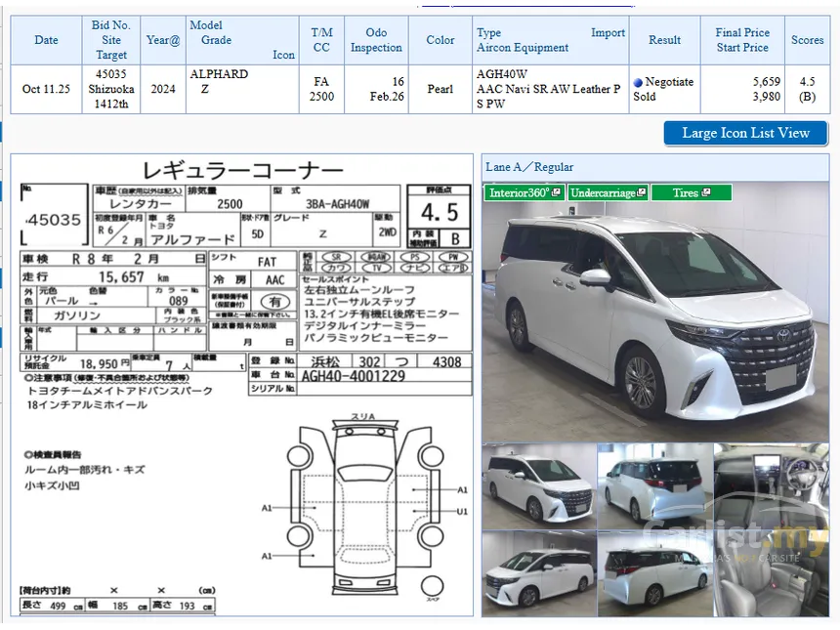Open the bottom-left front-right exterior thumbnail

coord(539,573)
